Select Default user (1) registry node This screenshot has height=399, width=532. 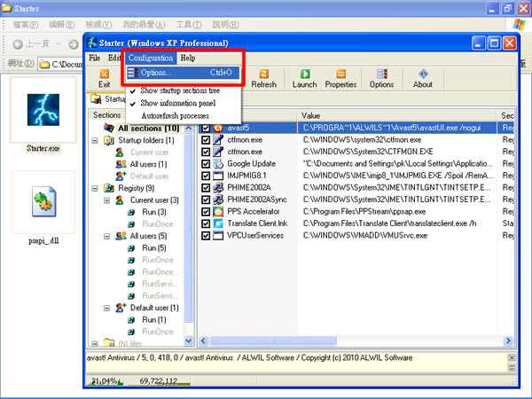pyautogui.click(x=154, y=308)
